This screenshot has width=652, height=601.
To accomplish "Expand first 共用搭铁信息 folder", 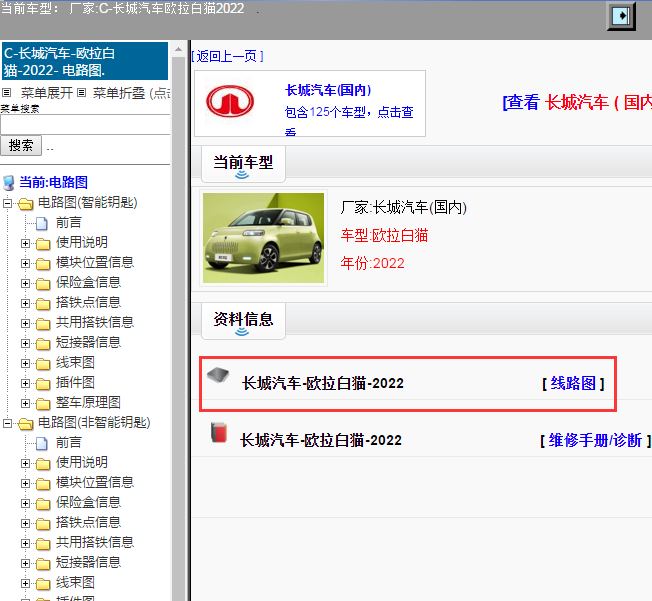I will tap(25, 323).
